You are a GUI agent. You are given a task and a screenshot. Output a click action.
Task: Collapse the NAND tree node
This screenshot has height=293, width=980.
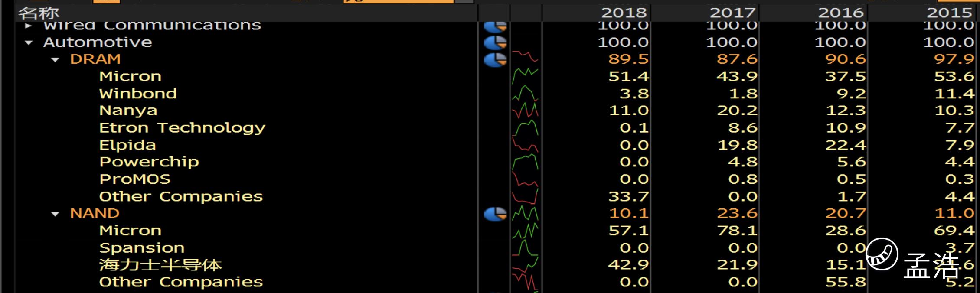click(x=55, y=214)
